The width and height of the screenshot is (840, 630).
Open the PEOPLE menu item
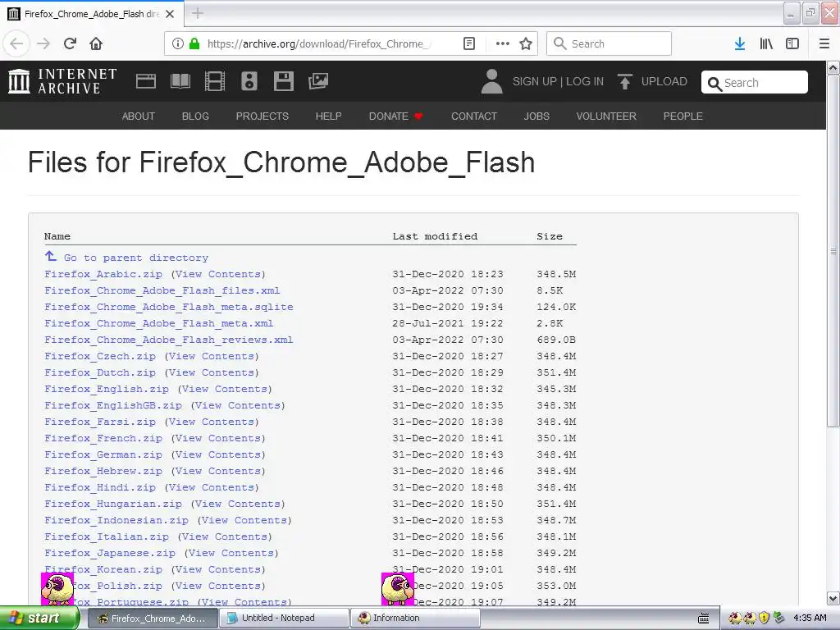[x=683, y=116]
